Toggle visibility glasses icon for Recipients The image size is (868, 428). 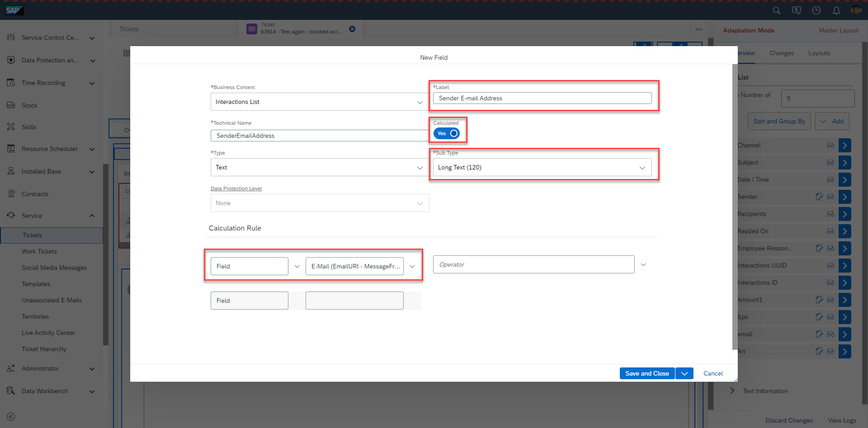(830, 214)
